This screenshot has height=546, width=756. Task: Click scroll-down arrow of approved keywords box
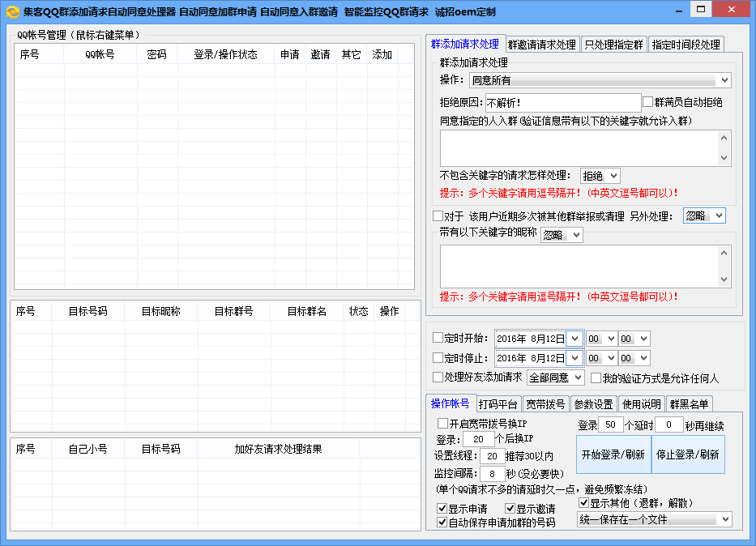point(724,158)
